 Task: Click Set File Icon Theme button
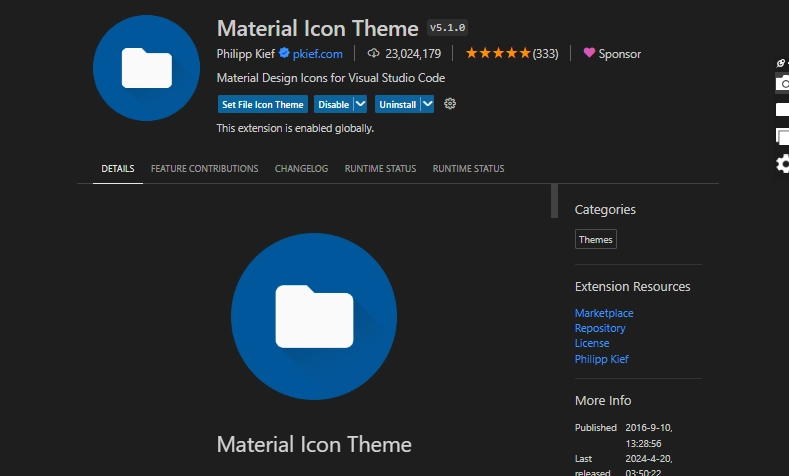click(263, 104)
